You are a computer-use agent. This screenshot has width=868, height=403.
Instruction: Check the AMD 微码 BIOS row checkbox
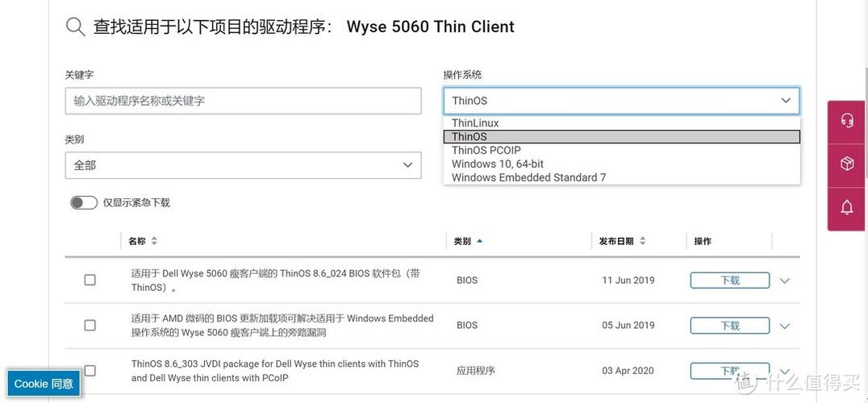click(90, 326)
